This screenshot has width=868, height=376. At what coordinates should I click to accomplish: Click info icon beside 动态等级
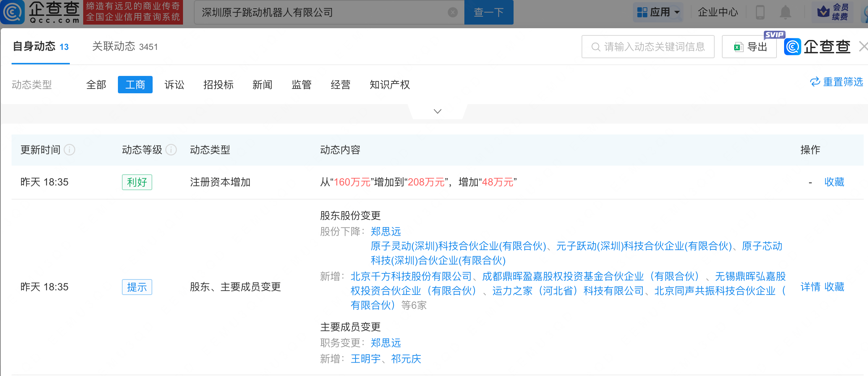(x=171, y=150)
